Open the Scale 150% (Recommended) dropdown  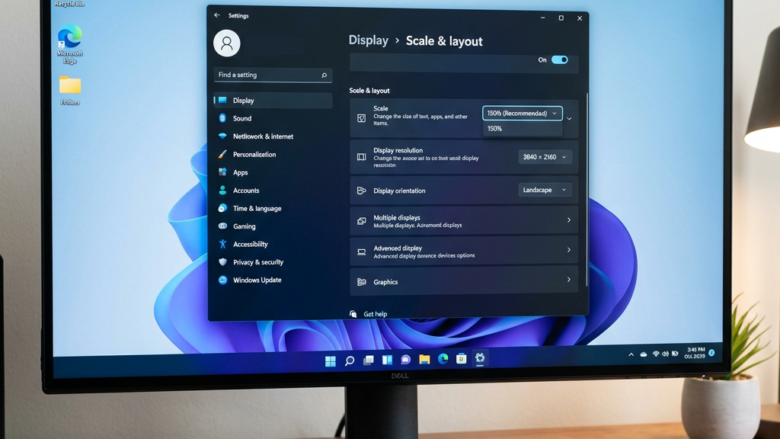click(x=522, y=113)
